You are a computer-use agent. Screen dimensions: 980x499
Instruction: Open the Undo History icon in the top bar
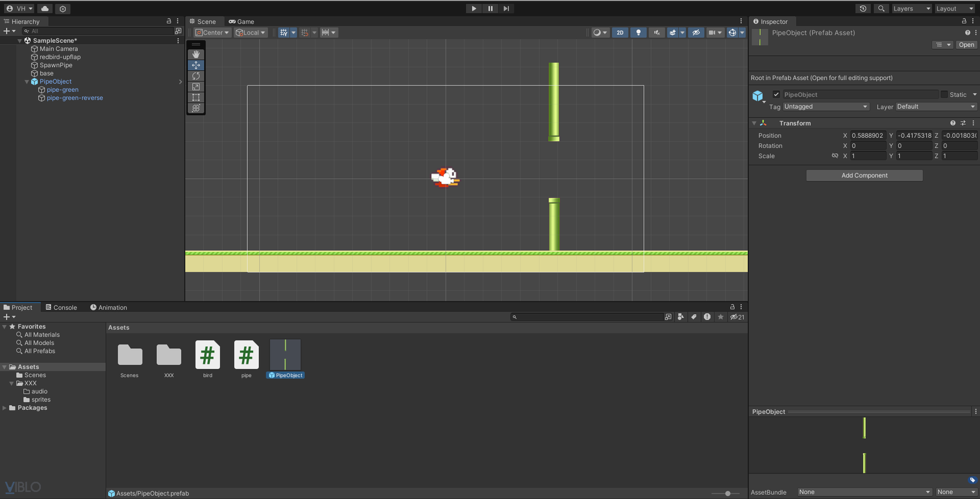pyautogui.click(x=863, y=9)
